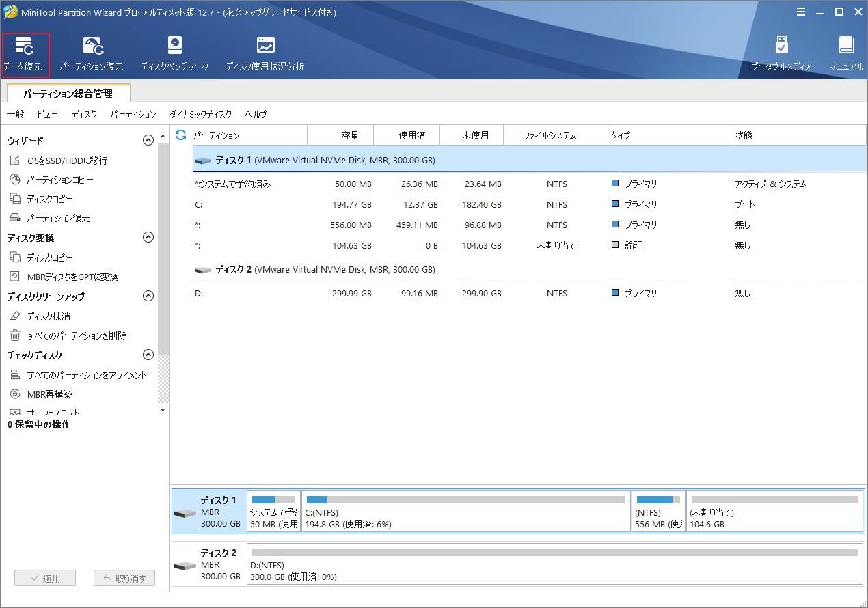Image resolution: width=868 pixels, height=608 pixels.
Task: Launch パーティション復元 from the top toolbar
Action: (92, 55)
